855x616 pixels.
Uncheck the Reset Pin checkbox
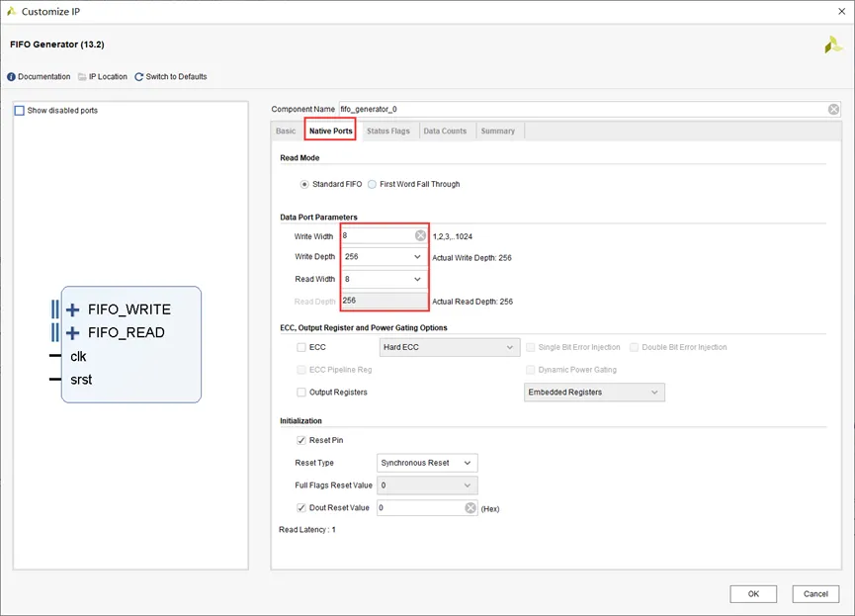(301, 440)
